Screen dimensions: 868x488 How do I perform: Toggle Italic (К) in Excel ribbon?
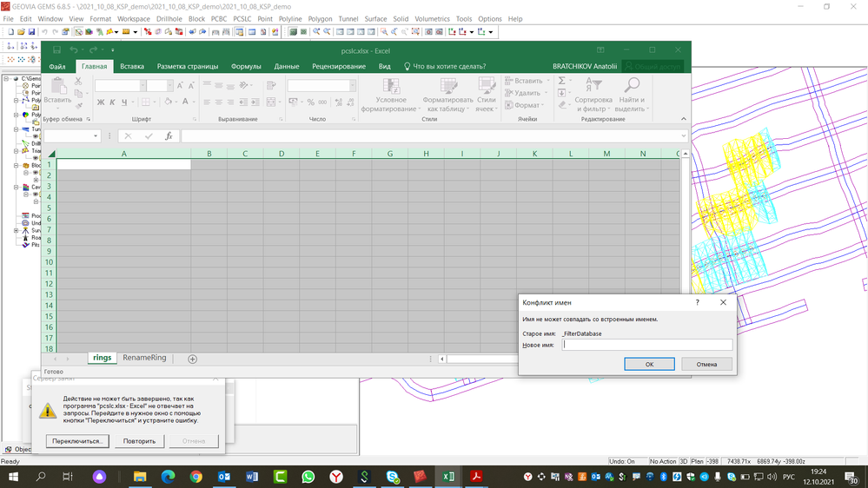coord(112,102)
